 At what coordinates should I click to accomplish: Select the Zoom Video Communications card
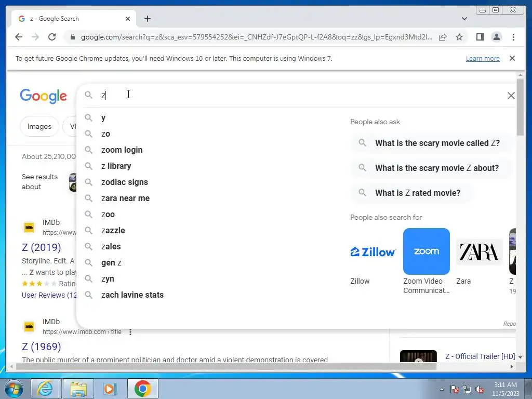point(427,251)
